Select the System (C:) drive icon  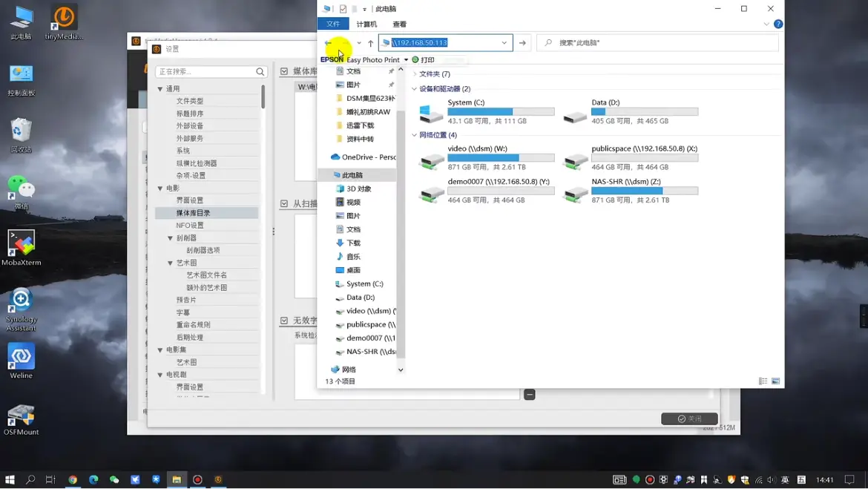[x=431, y=113]
